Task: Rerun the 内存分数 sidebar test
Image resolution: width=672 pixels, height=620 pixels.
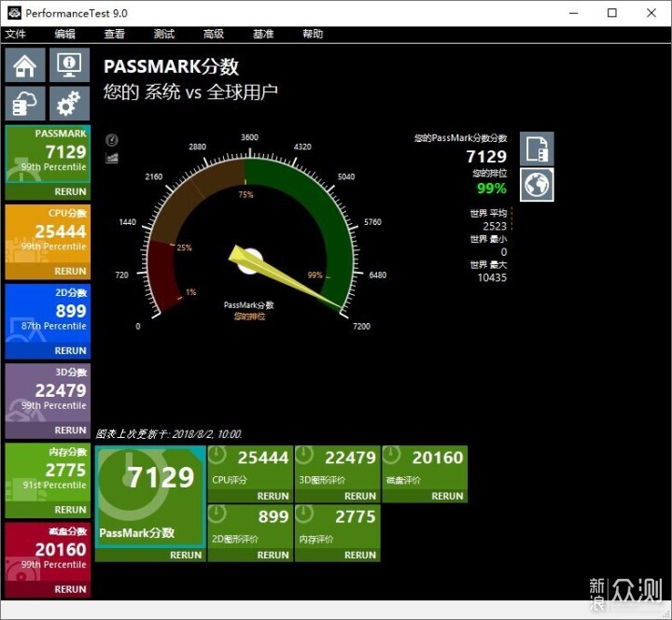Action: (x=70, y=510)
